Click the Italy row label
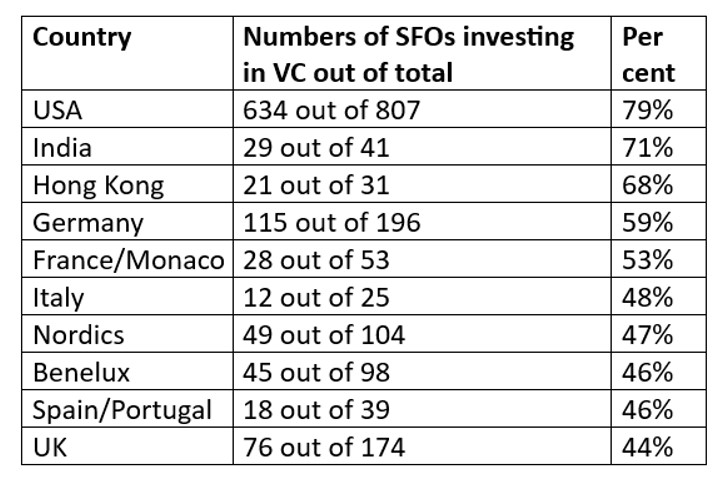The height and width of the screenshot is (487, 727). (59, 297)
